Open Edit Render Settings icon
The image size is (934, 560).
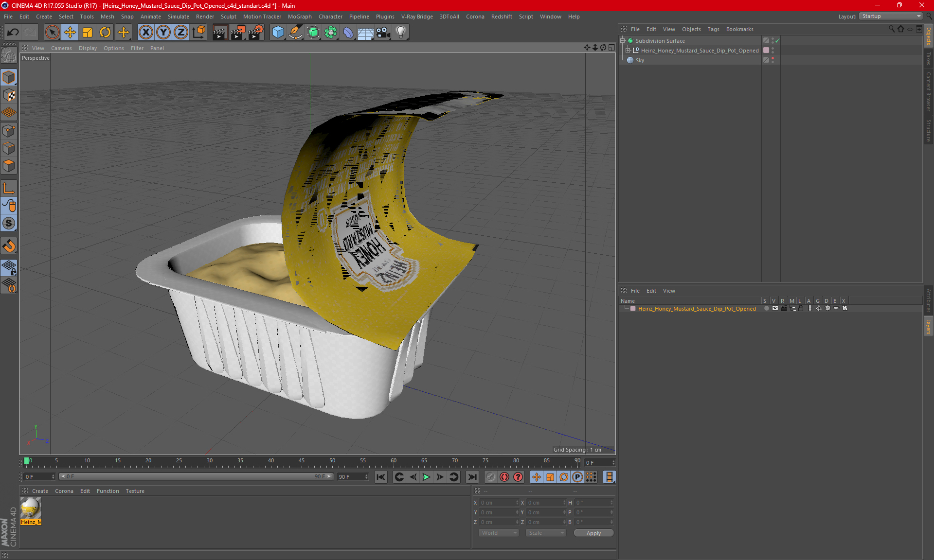tap(255, 33)
